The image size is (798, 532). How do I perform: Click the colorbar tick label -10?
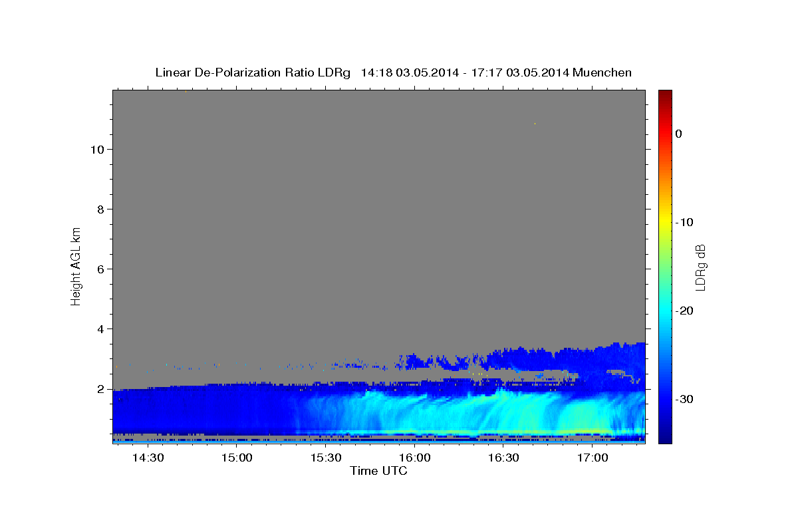[x=684, y=222]
